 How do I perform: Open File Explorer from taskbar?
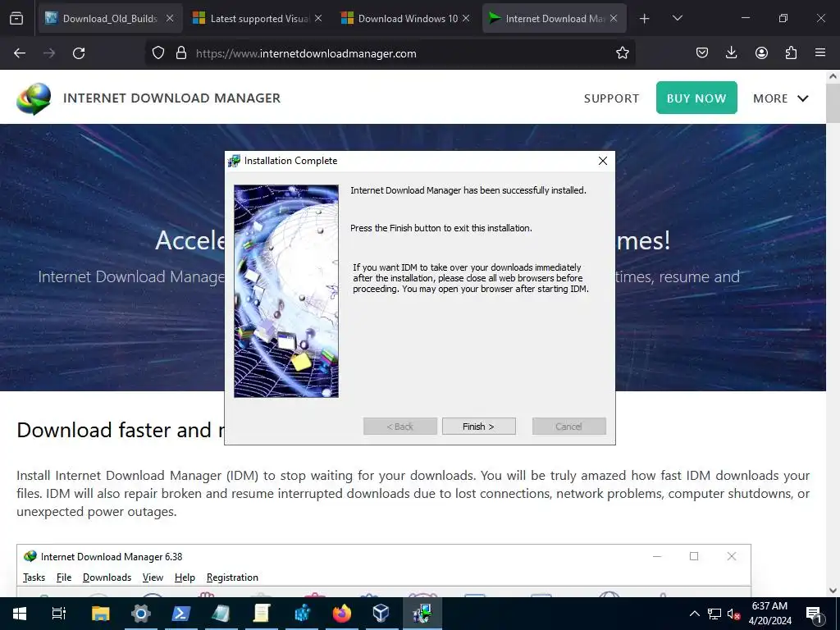(100, 614)
